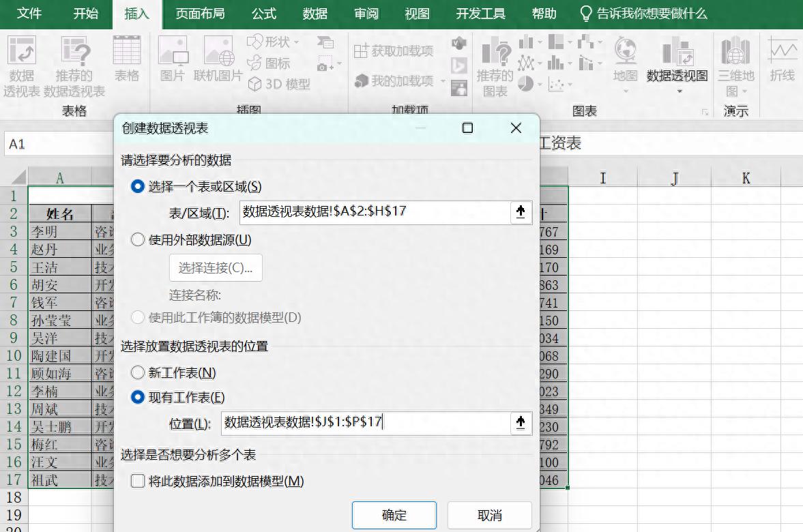
Task: Click cell containing 李明
Action: pos(60,231)
